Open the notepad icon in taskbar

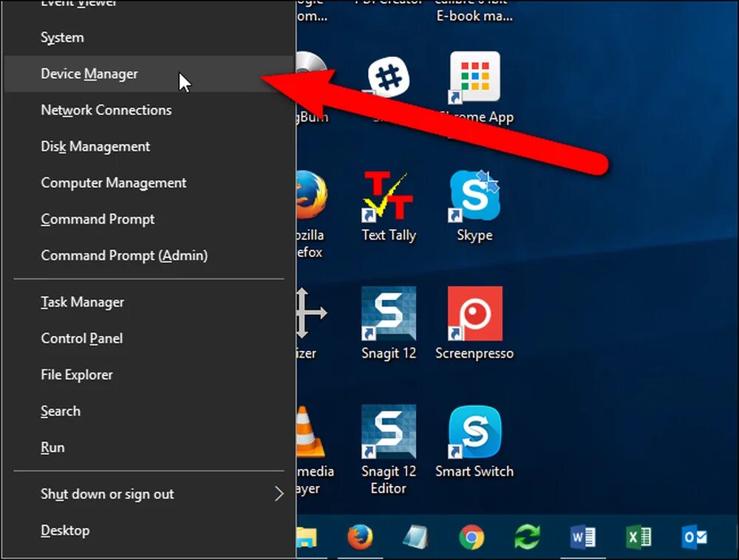coord(415,537)
